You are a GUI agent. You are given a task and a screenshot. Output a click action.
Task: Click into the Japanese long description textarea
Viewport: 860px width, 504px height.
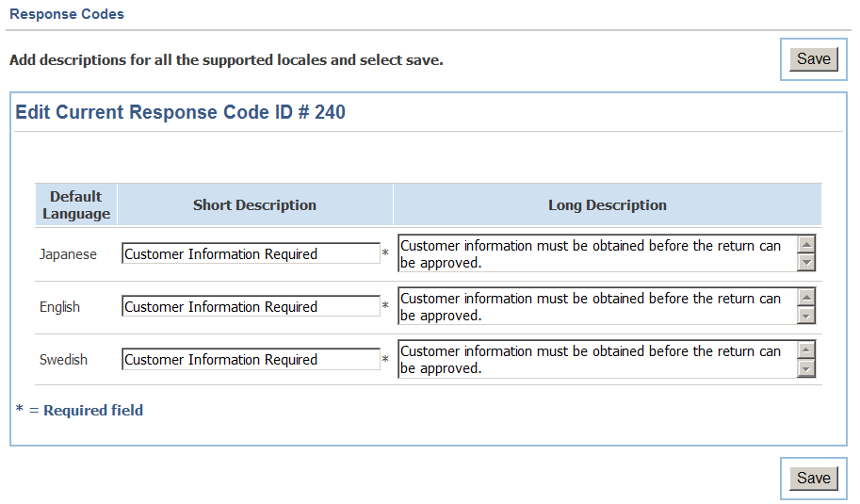click(597, 254)
